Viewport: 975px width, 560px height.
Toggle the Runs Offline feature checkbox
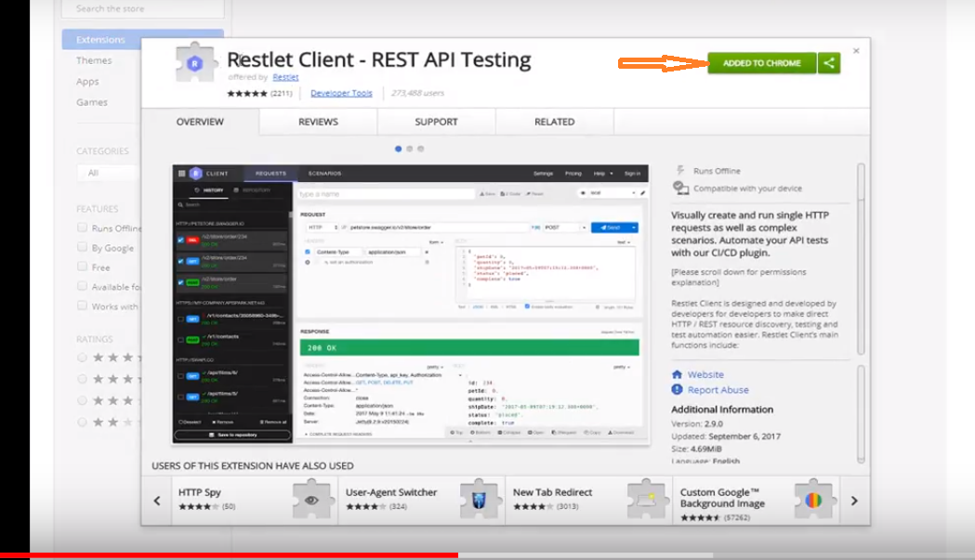point(82,228)
